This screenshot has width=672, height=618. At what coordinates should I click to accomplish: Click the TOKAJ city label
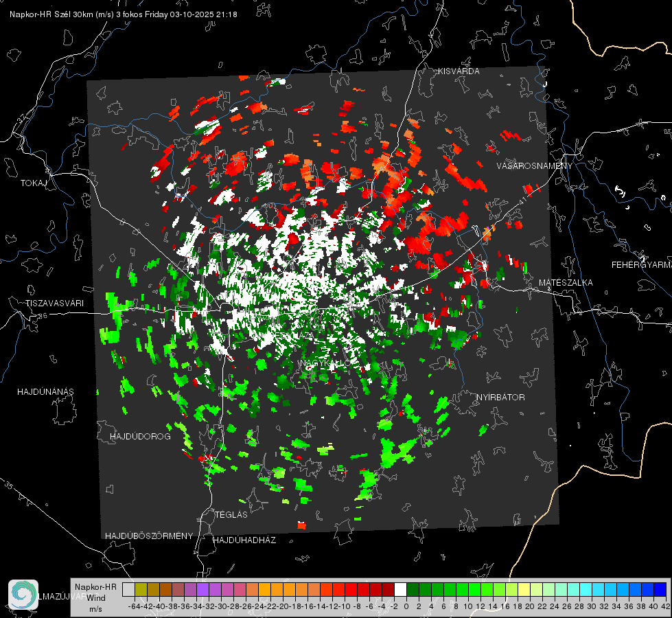(x=34, y=183)
